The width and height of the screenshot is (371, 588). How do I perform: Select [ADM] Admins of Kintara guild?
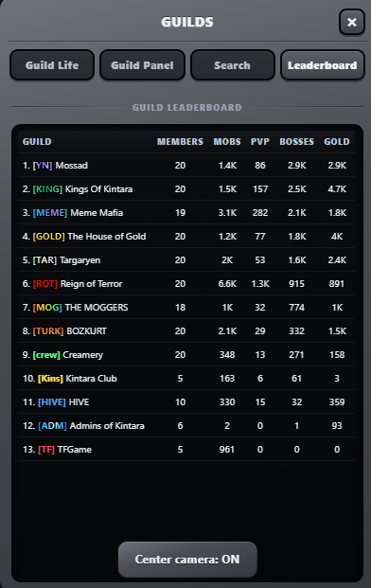click(x=186, y=426)
